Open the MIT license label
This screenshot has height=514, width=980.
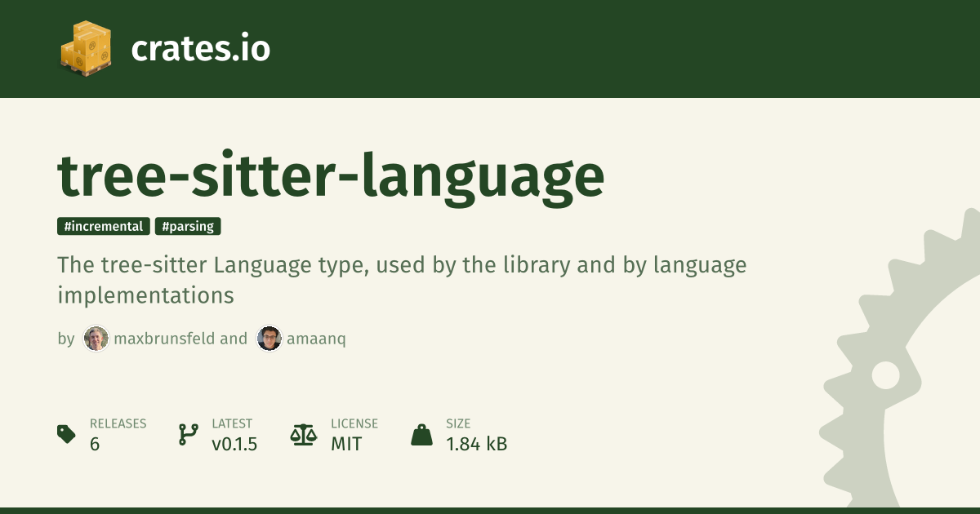346,444
